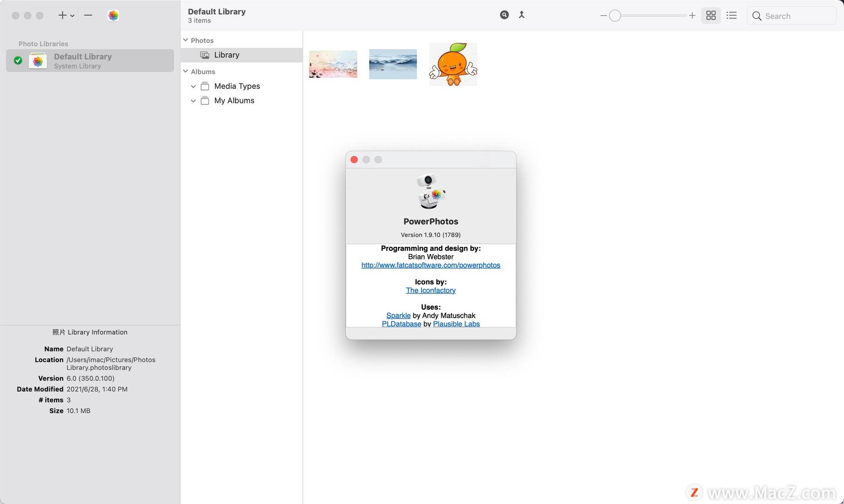
Task: Select the pink landscape painting thumbnail
Action: (333, 64)
